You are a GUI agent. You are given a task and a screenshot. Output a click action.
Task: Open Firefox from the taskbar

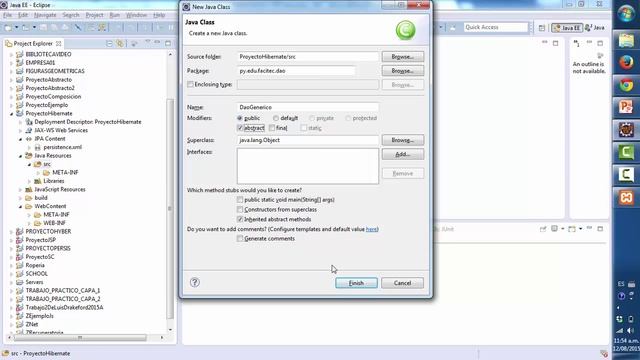(626, 62)
